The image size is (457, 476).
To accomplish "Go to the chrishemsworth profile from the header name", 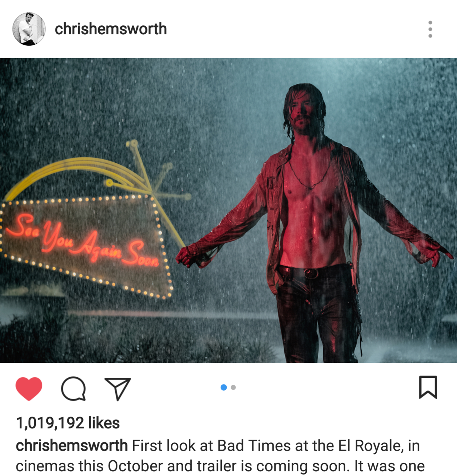I will coord(111,29).
